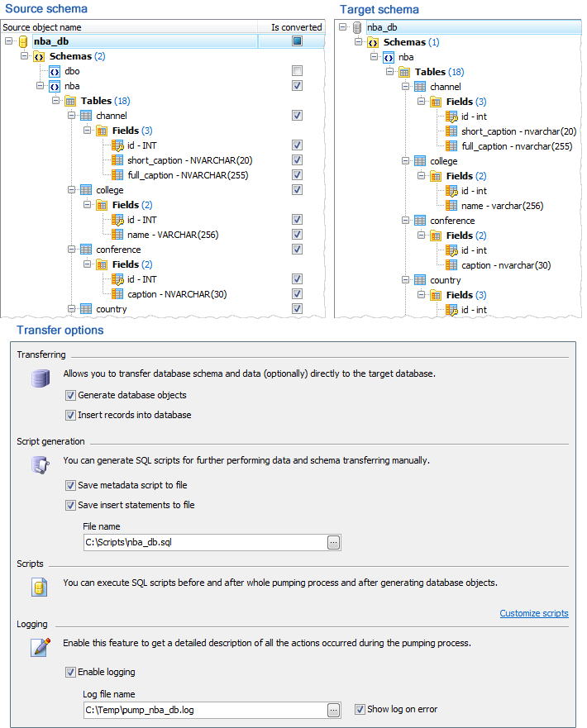Image resolution: width=587 pixels, height=728 pixels.
Task: Browse for the log file name
Action: pos(333,710)
